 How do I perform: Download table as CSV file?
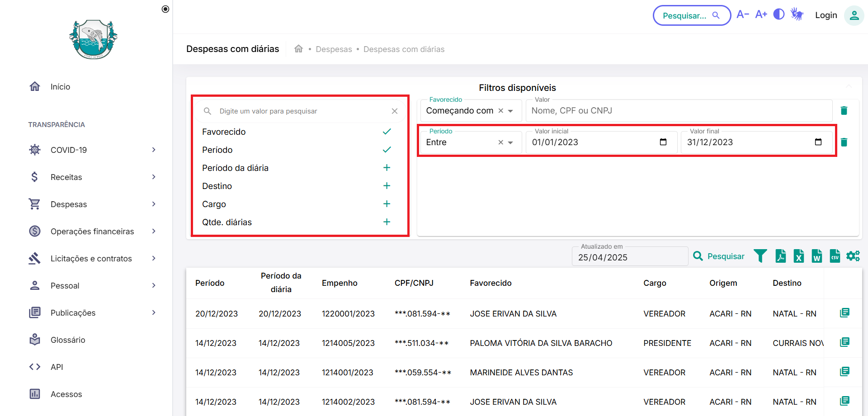click(835, 256)
